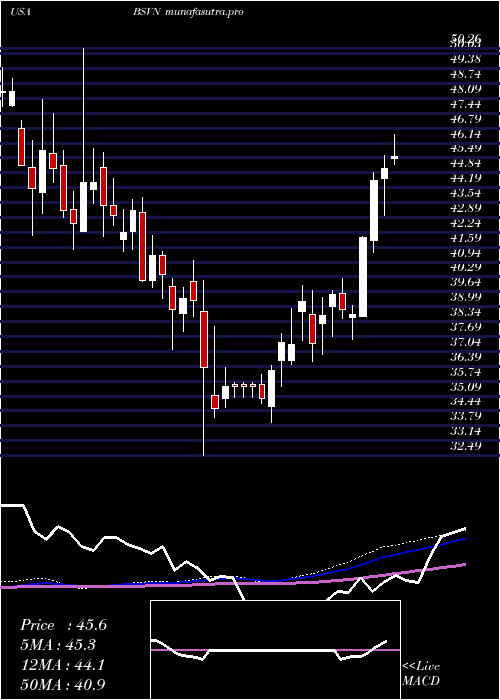Viewport: 500px width, 700px height.
Task: Select the 46.79 price axis label
Action: pyautogui.click(x=466, y=119)
